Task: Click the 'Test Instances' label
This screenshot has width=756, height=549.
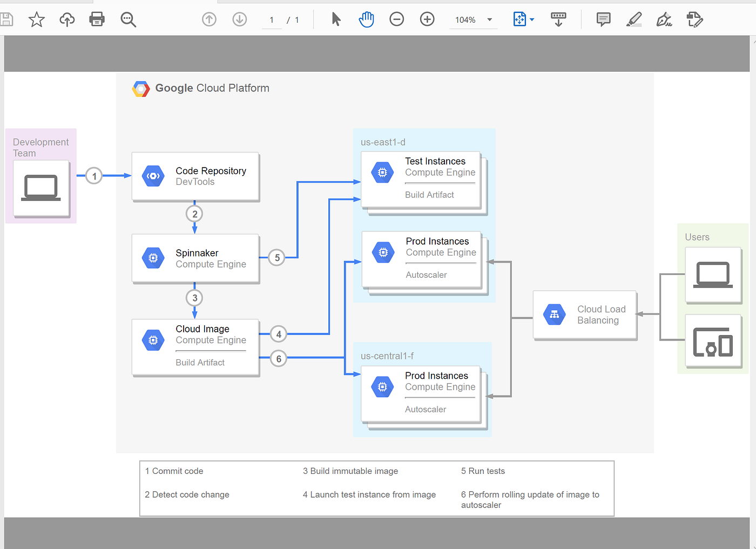Action: (x=435, y=161)
